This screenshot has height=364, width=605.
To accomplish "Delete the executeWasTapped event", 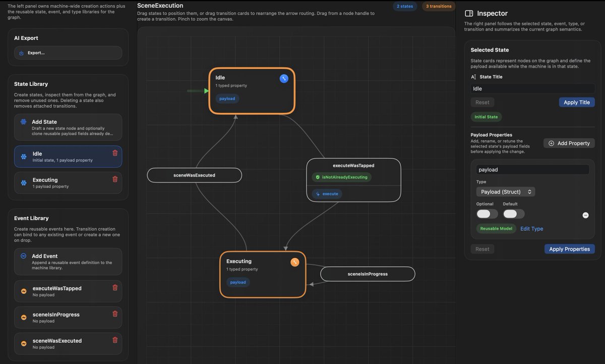I will point(115,287).
